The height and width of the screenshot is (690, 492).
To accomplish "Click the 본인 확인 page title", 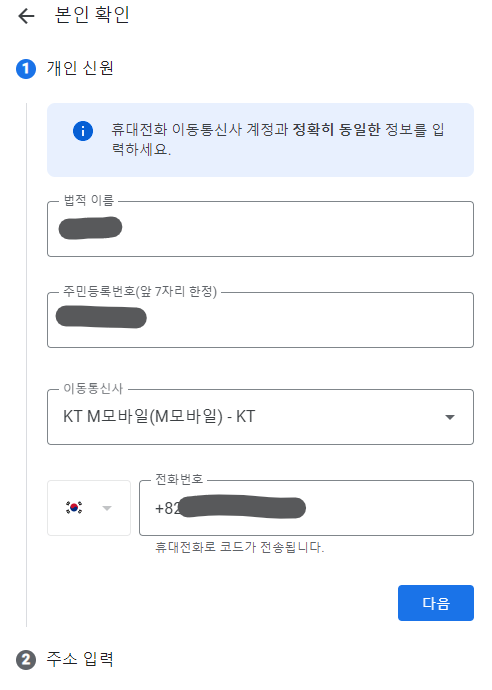I will (x=92, y=15).
